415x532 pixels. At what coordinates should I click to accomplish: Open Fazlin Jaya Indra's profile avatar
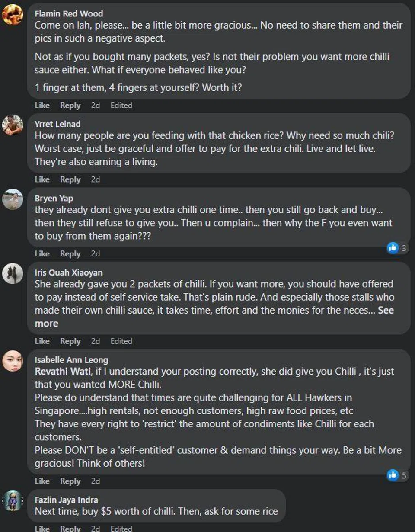pos(13,501)
